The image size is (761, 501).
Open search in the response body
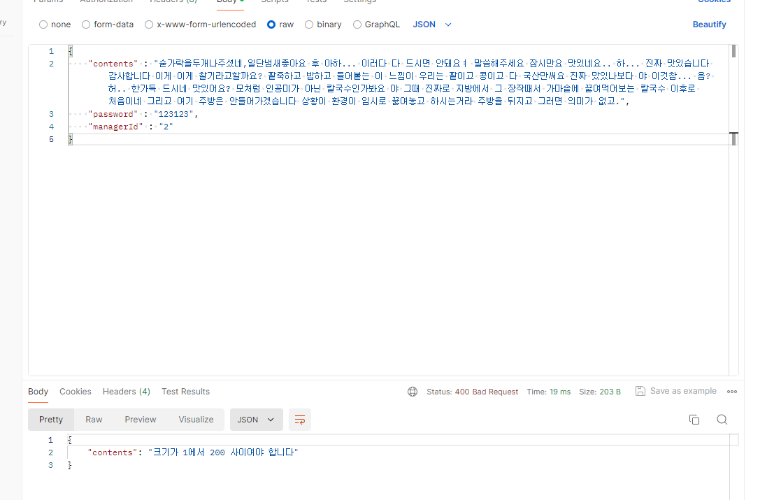722,419
